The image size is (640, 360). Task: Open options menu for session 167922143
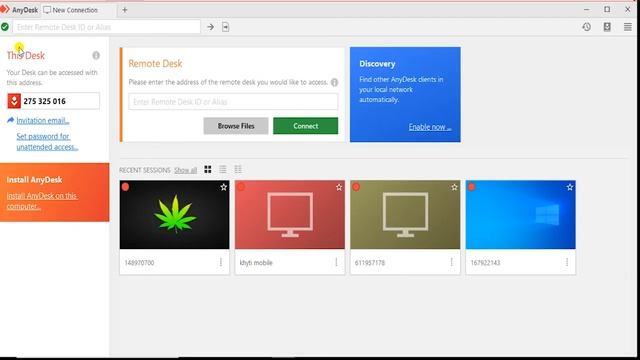click(567, 262)
